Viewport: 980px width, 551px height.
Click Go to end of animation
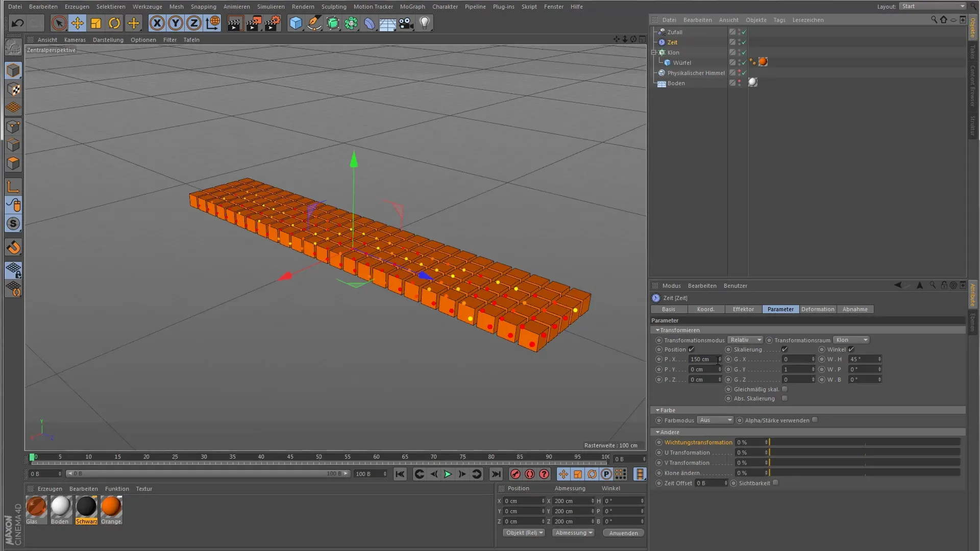click(496, 474)
